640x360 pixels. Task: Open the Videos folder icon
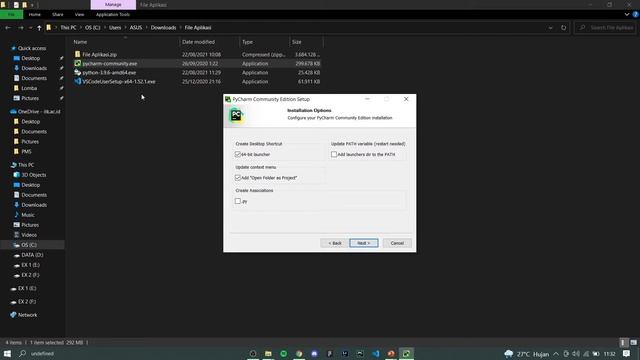coord(17,235)
